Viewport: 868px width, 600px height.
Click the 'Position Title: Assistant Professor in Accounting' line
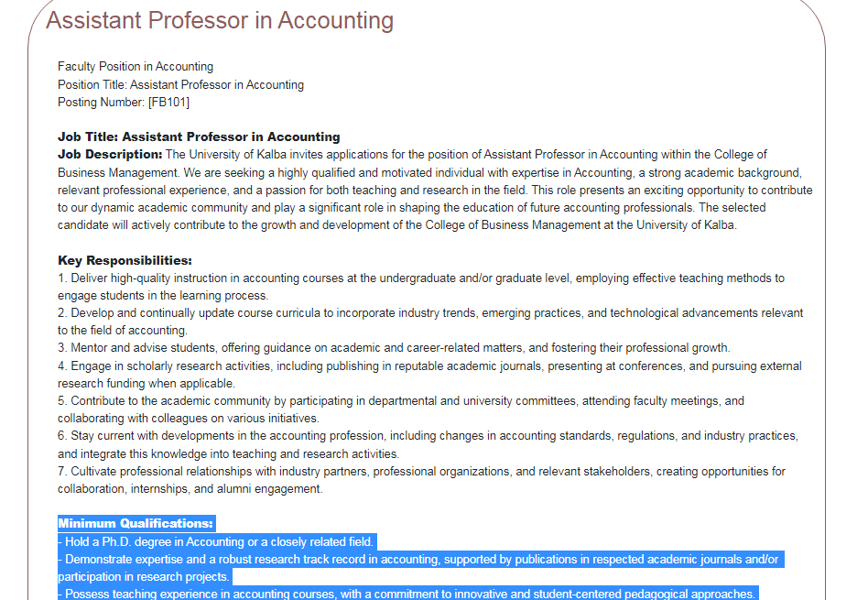[x=180, y=84]
